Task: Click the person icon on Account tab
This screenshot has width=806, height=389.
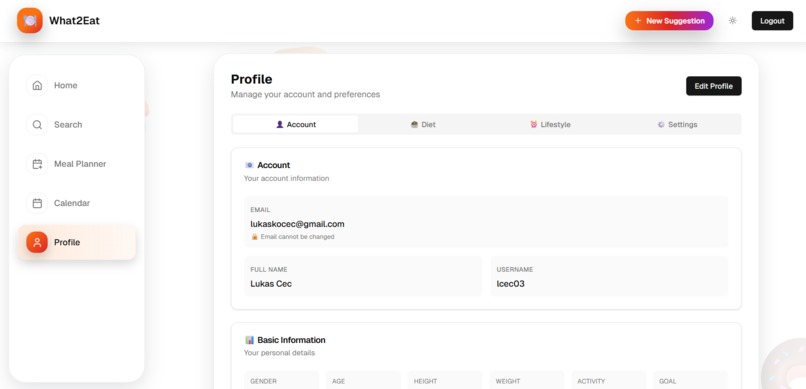Action: pyautogui.click(x=280, y=124)
